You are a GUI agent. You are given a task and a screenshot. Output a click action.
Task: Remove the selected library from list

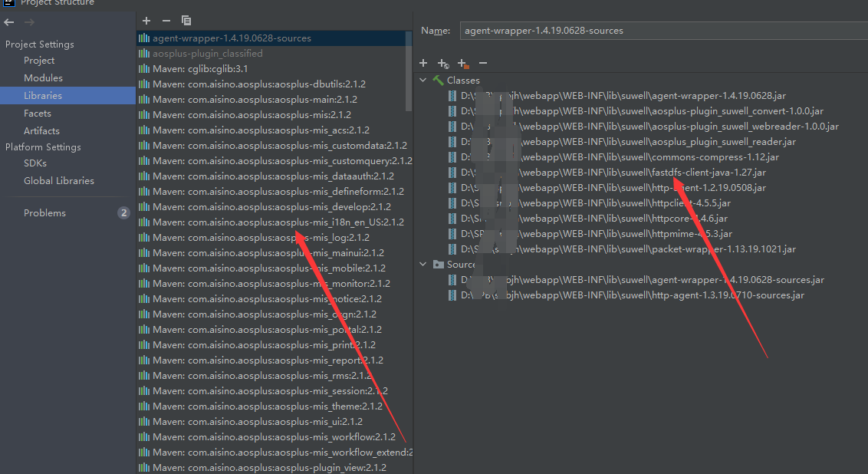click(x=166, y=21)
